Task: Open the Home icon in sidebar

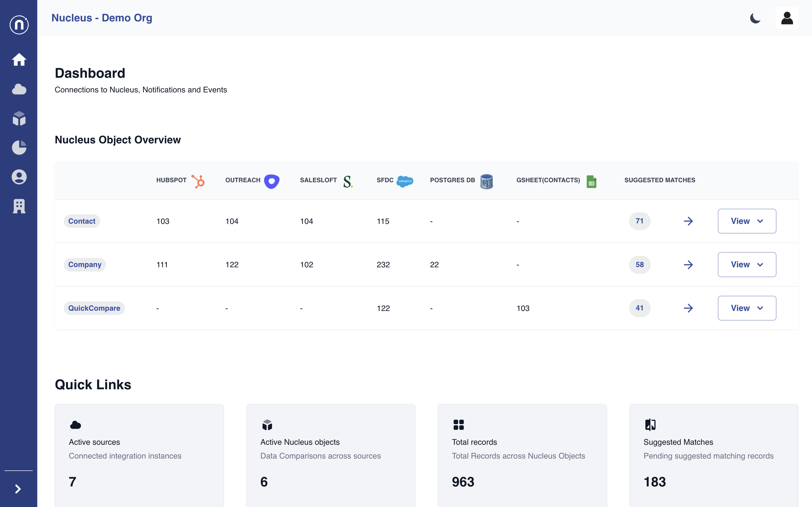Action: [19, 60]
